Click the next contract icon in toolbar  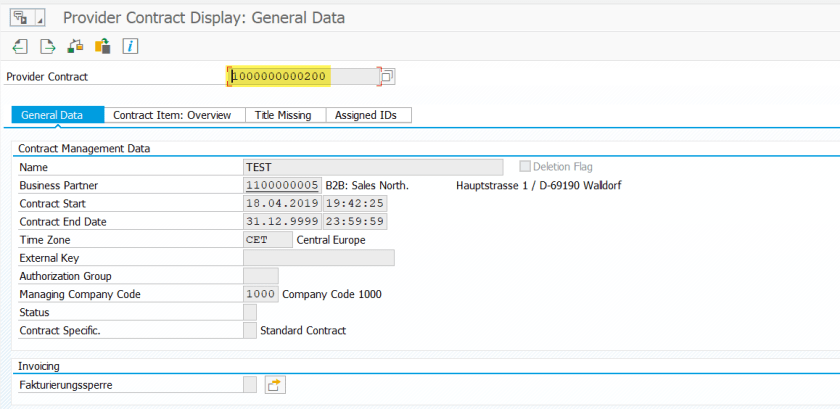pyautogui.click(x=47, y=46)
